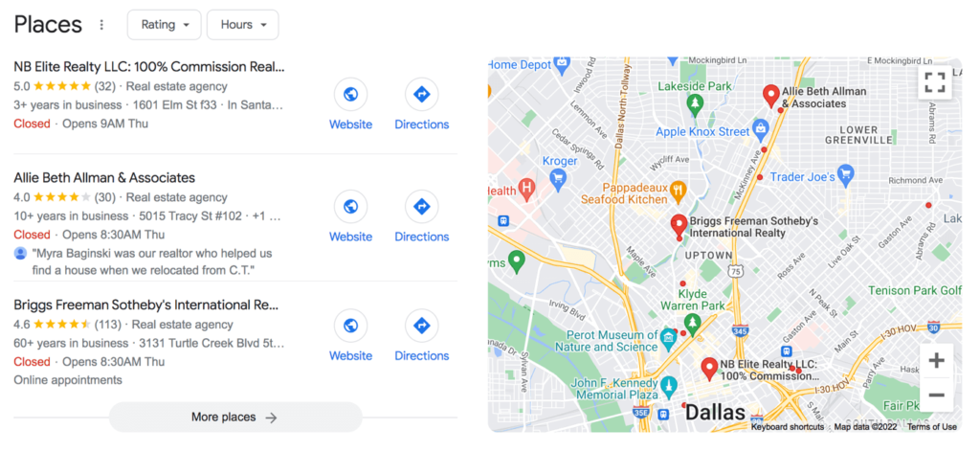
Task: Click the Allie Beth Allman red map pin
Action: [771, 97]
